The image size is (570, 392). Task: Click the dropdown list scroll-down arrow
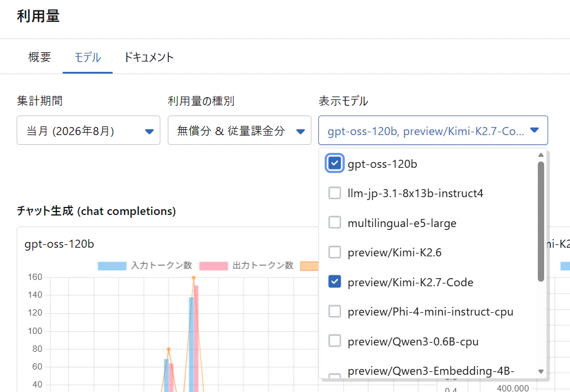tap(541, 372)
